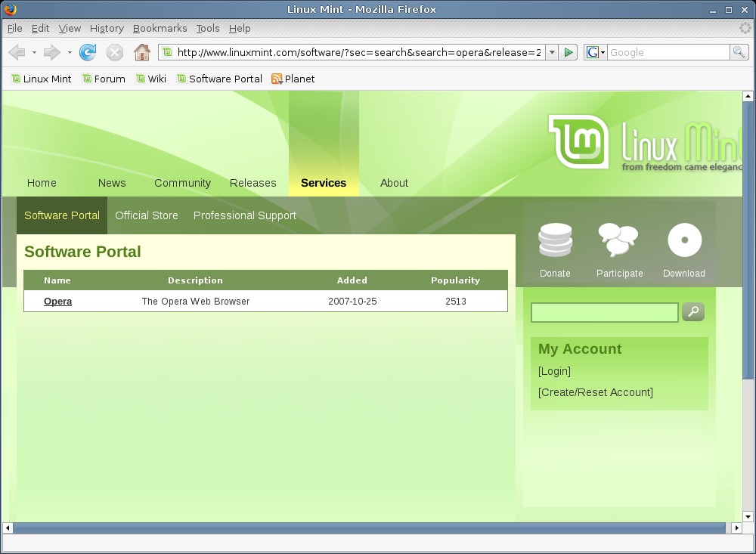
Task: Click the site search magnifier button
Action: [x=693, y=312]
